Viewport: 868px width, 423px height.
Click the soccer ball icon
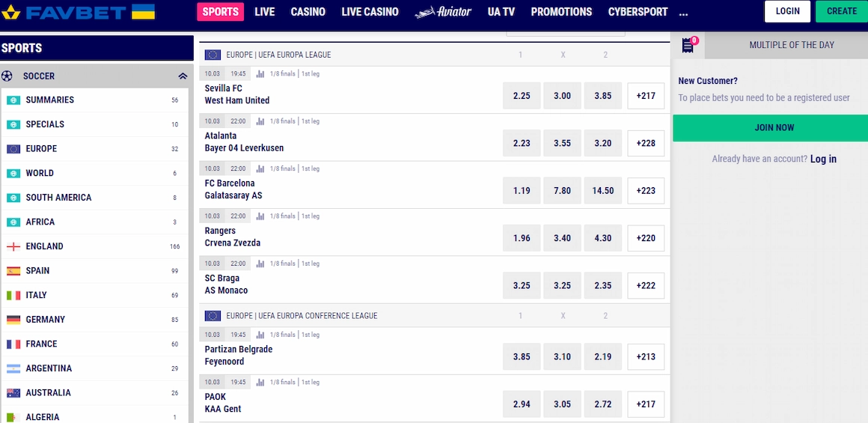7,76
